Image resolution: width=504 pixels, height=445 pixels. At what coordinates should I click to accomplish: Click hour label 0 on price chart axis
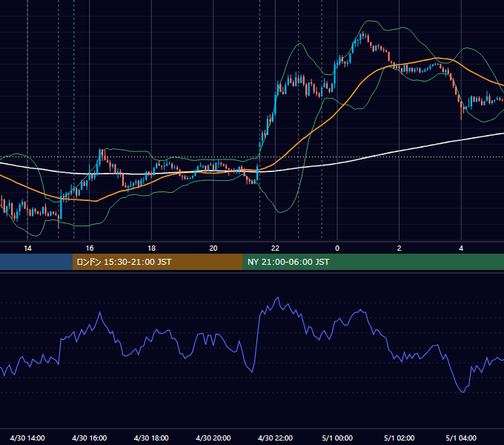(337, 248)
